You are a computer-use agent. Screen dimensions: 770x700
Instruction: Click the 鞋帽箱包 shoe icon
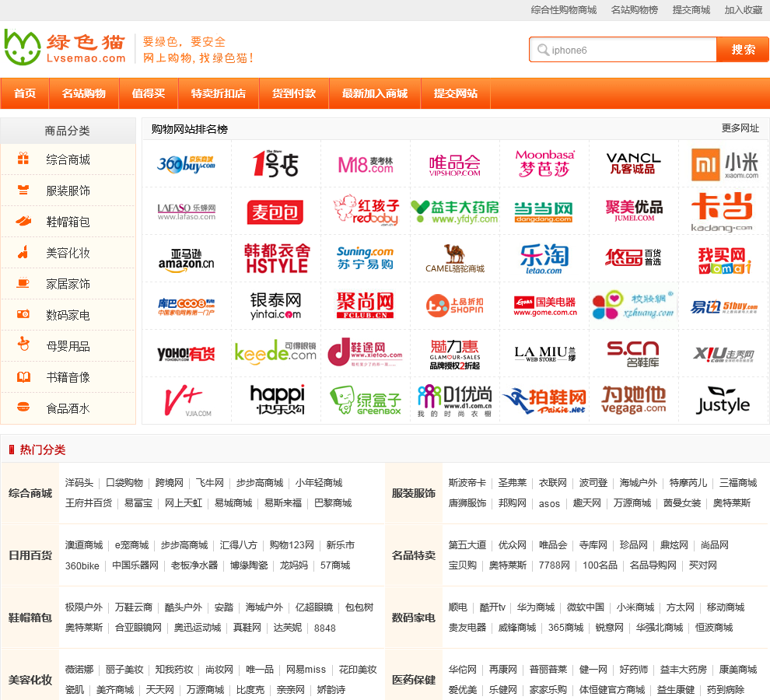pyautogui.click(x=23, y=221)
